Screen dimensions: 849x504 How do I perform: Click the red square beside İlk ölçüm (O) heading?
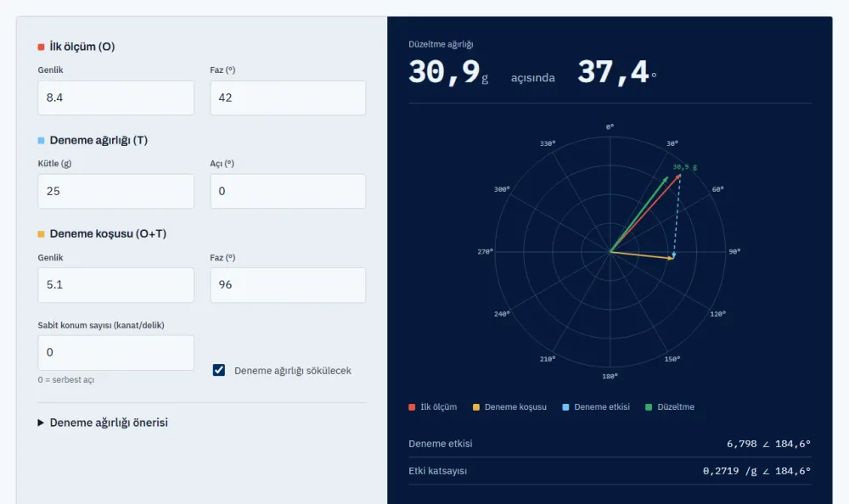click(x=41, y=48)
